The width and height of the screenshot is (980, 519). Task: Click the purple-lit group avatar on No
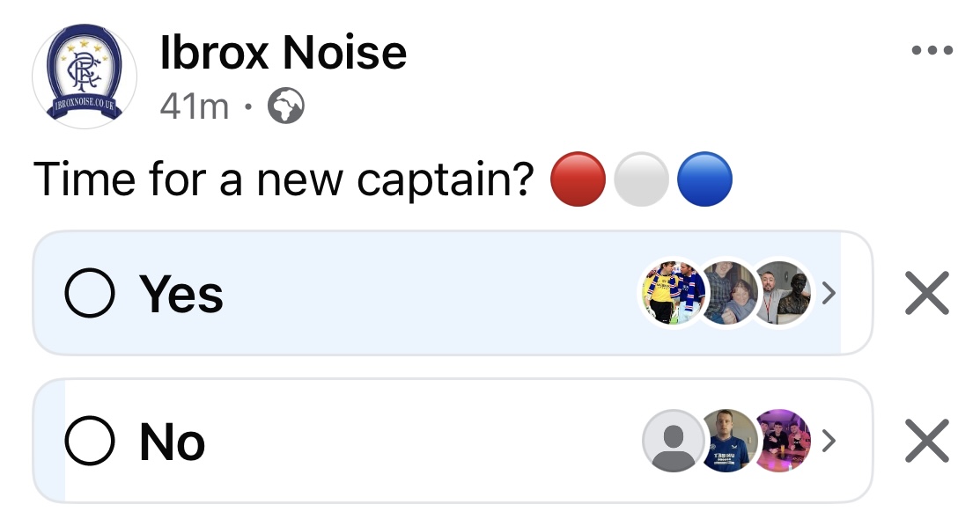coord(783,441)
